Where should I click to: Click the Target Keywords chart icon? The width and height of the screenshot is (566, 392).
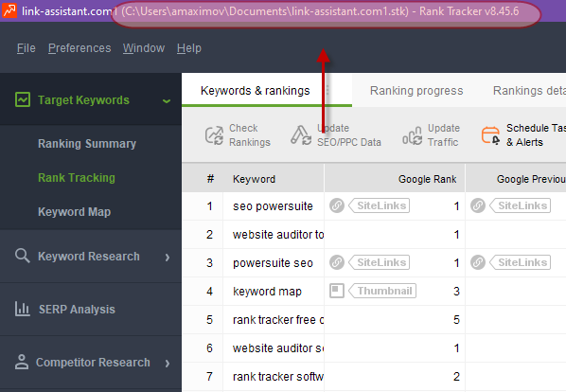23,99
